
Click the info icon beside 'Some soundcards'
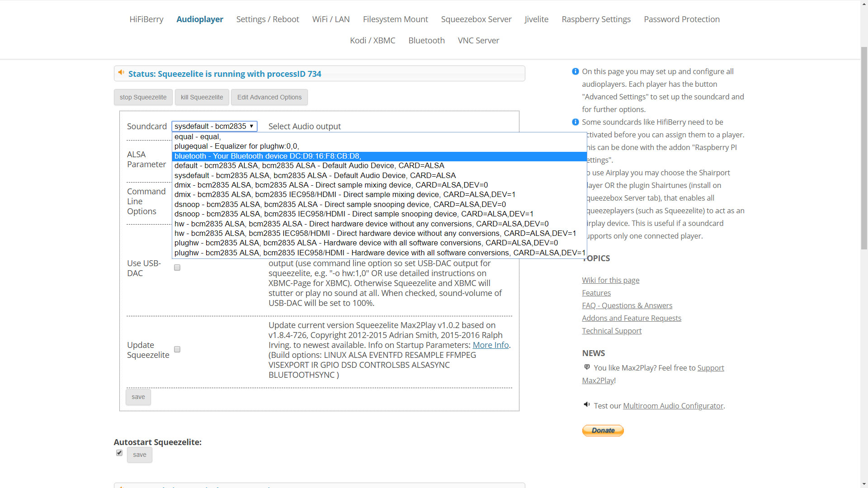575,122
